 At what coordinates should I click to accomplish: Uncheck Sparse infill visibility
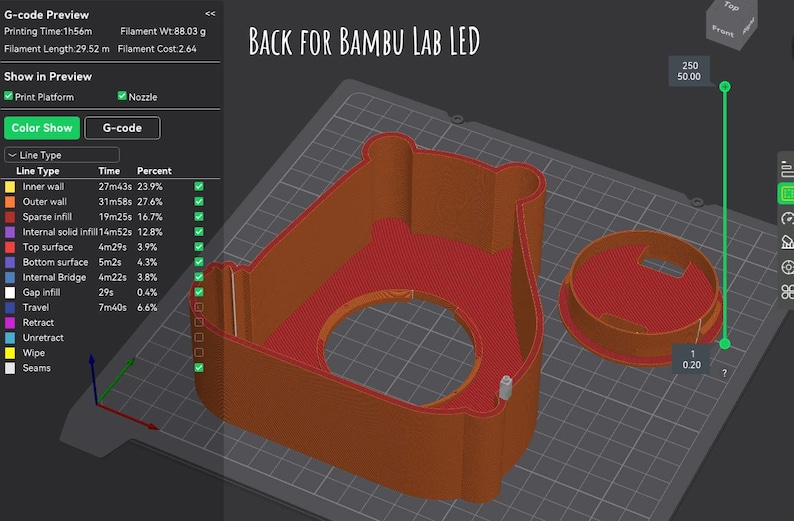click(x=199, y=217)
